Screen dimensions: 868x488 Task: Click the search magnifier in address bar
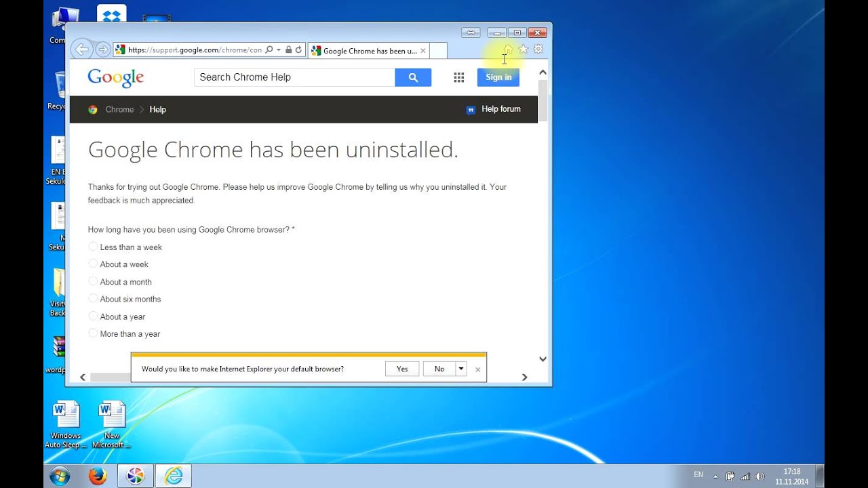point(269,50)
